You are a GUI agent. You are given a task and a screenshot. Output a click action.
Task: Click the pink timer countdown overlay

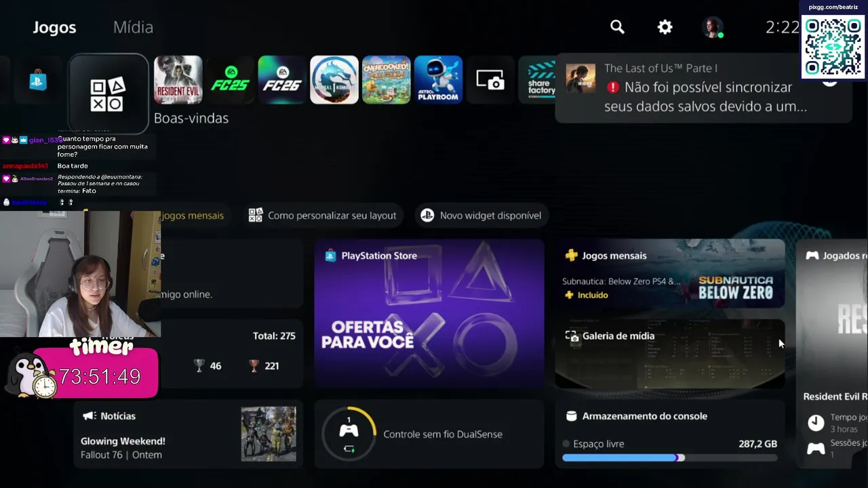95,373
